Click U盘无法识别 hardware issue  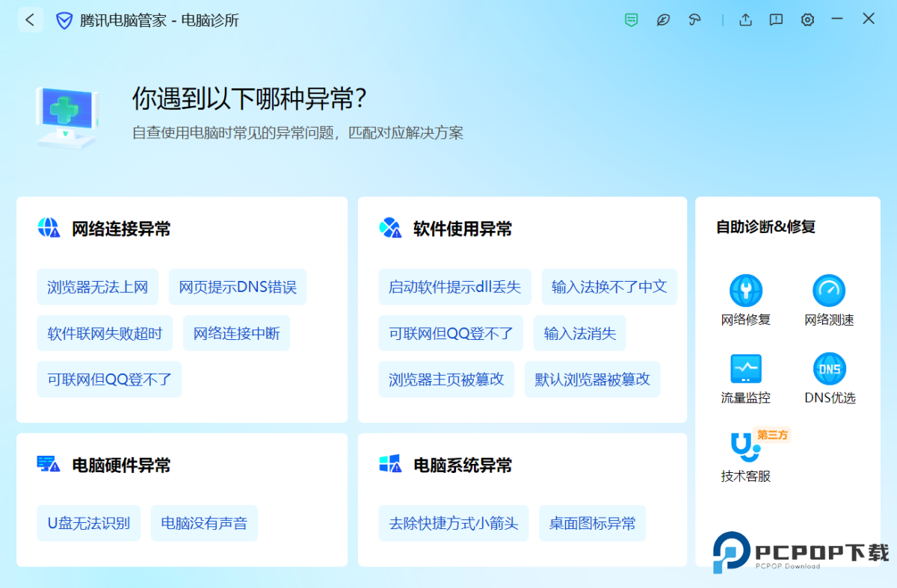[x=89, y=523]
